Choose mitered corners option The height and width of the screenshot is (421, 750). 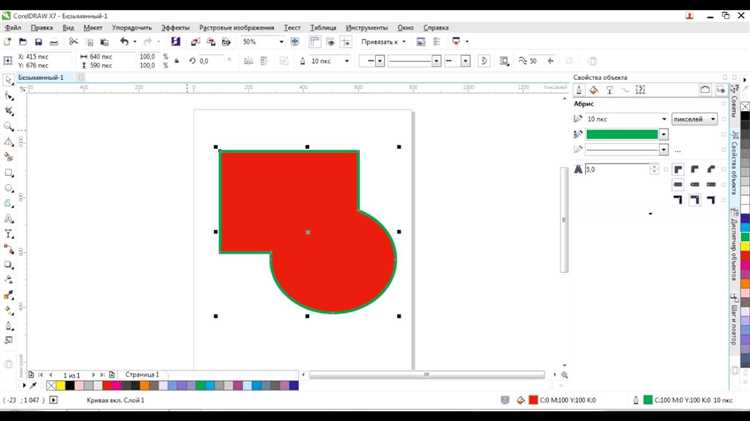(678, 169)
